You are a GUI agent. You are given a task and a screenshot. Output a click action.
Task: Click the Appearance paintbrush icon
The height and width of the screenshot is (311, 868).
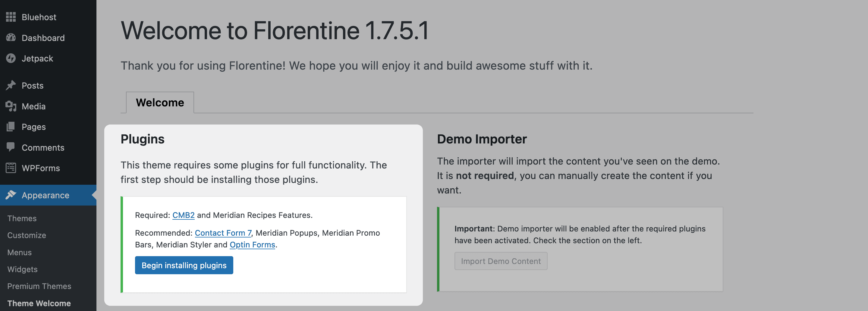pos(11,195)
